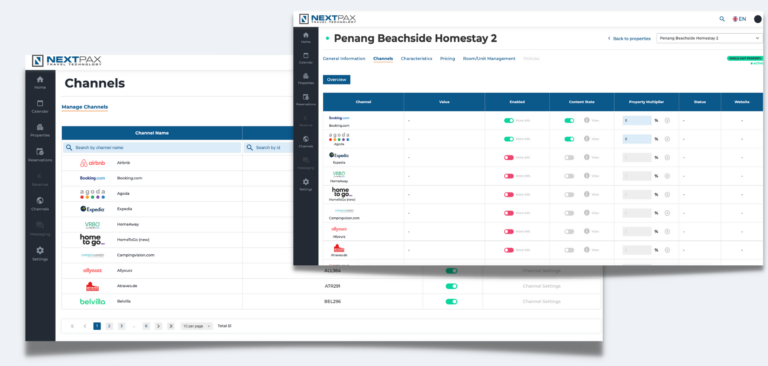Click the Overview button

(x=336, y=79)
